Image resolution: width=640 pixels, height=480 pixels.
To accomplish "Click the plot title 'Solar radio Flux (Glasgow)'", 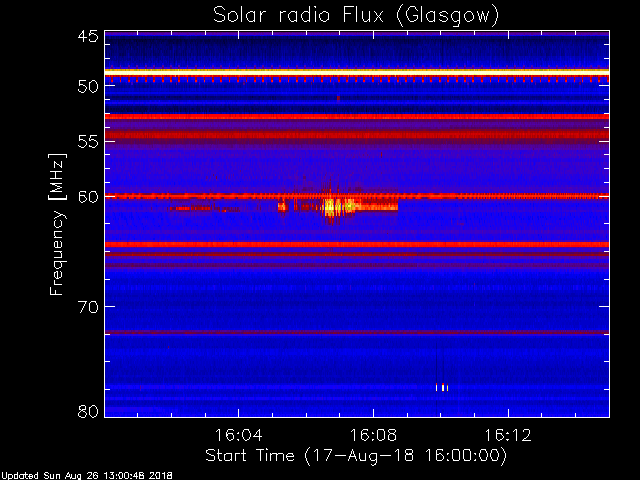I will pos(356,16).
